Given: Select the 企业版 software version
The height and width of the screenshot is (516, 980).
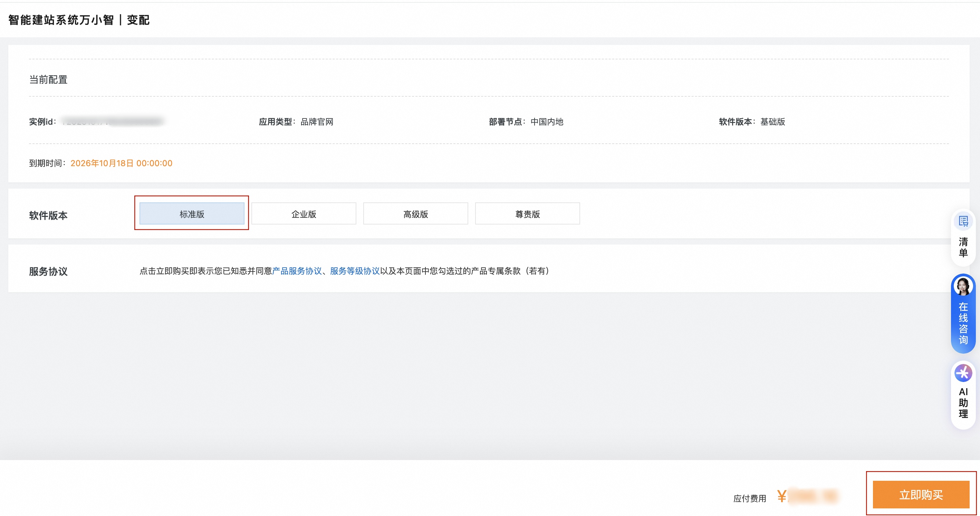Looking at the screenshot, I should (x=303, y=213).
